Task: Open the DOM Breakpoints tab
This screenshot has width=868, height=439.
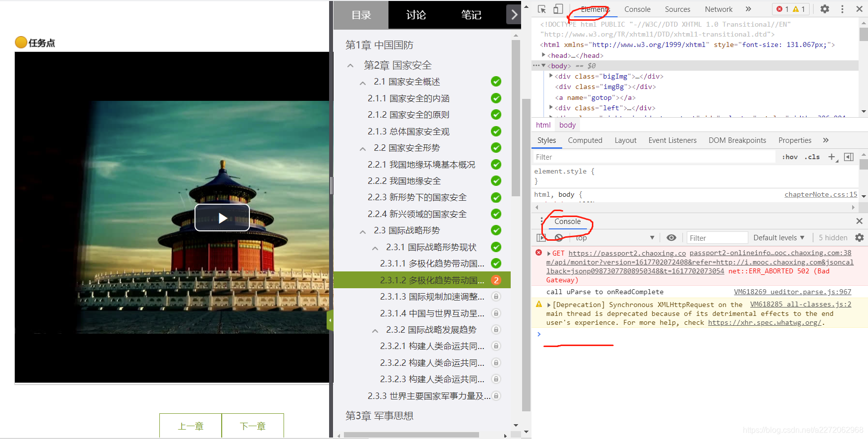Action: pos(737,140)
